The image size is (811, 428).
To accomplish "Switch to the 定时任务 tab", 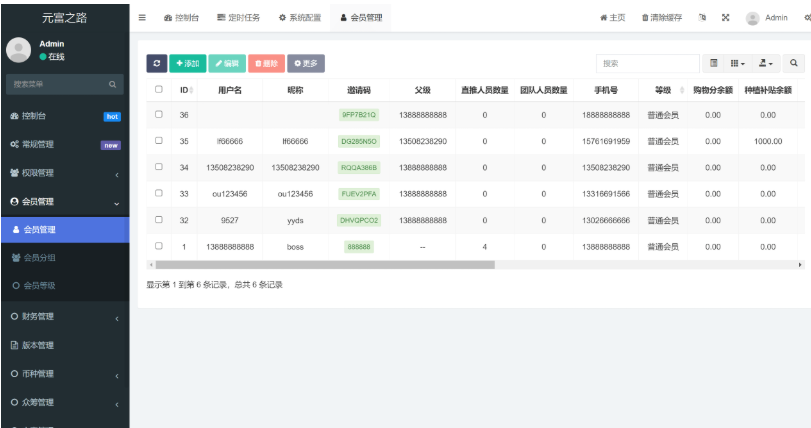I will tap(239, 18).
